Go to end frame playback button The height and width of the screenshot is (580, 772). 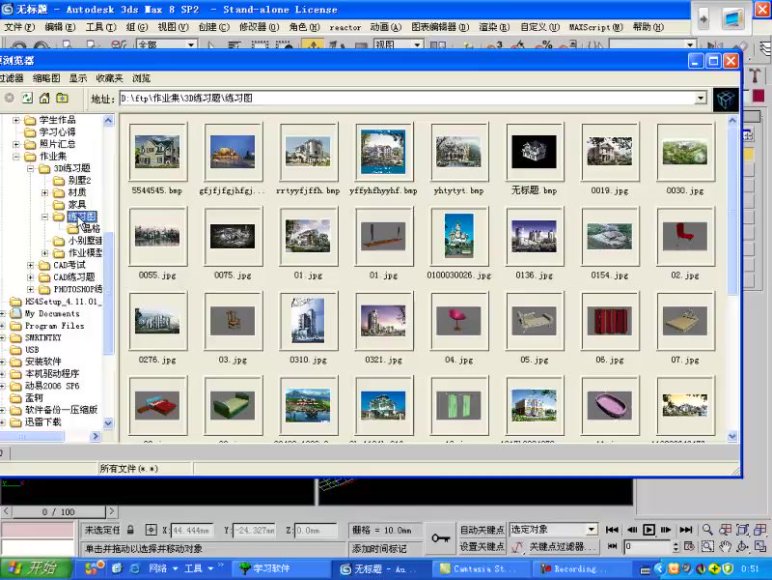click(x=686, y=530)
